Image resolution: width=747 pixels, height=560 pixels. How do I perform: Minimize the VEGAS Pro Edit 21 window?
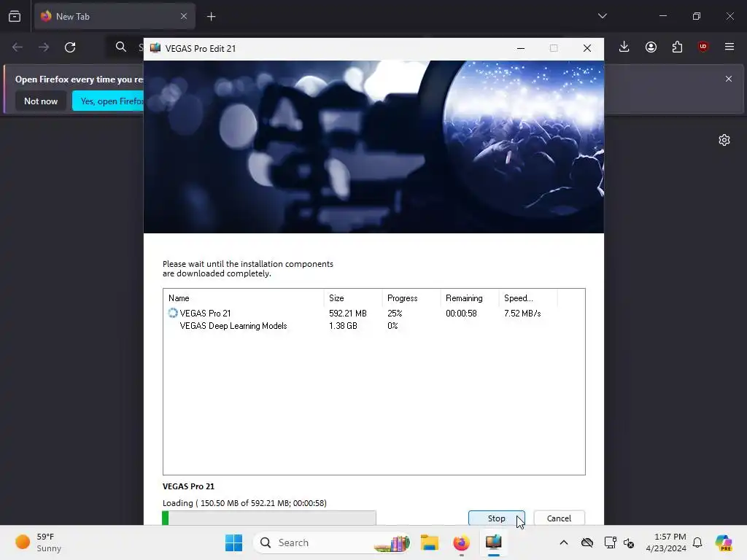[521, 48]
